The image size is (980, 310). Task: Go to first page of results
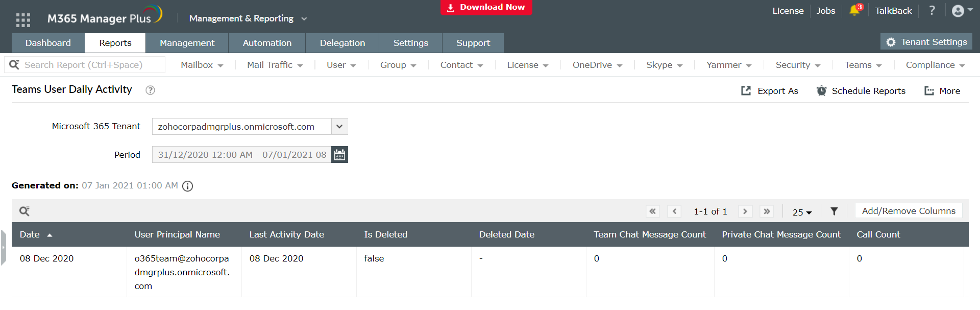pyautogui.click(x=652, y=211)
